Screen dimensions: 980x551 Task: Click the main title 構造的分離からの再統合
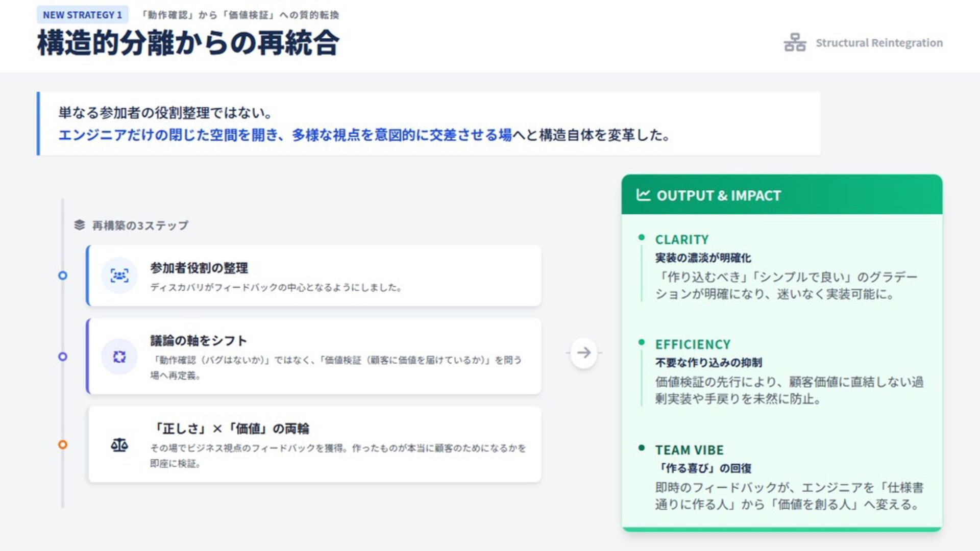click(x=188, y=43)
